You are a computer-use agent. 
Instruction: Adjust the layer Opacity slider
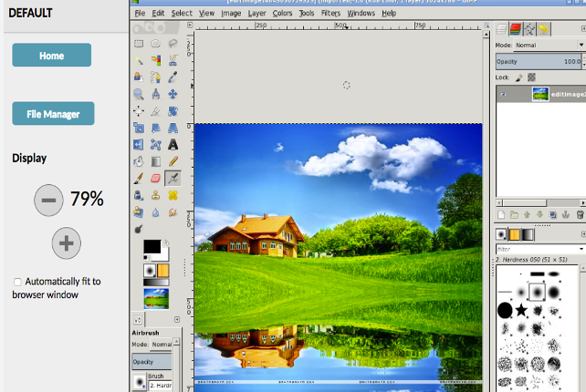click(539, 62)
